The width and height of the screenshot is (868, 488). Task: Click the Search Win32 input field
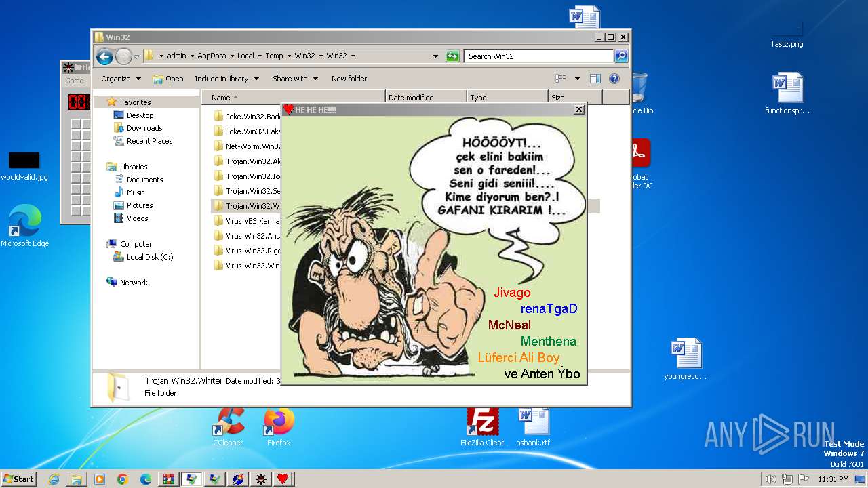(539, 56)
